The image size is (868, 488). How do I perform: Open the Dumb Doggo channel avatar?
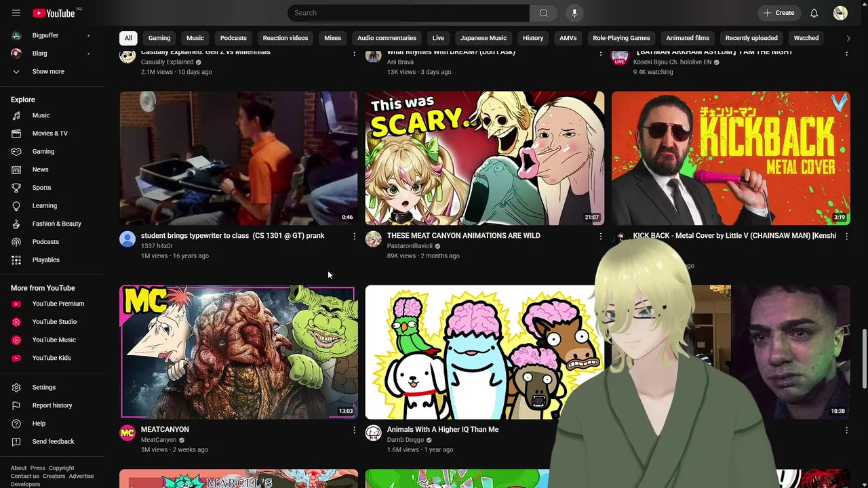pos(374,432)
